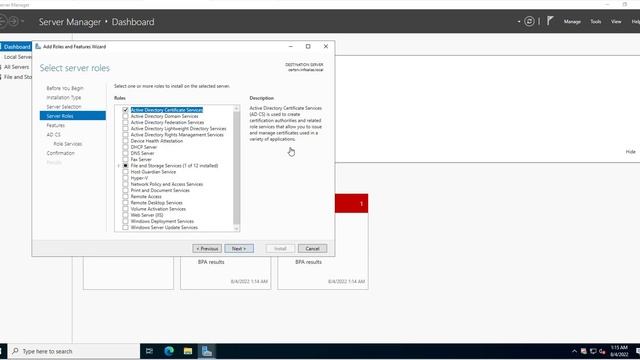Select Volume Activation Services role text

coord(158,209)
